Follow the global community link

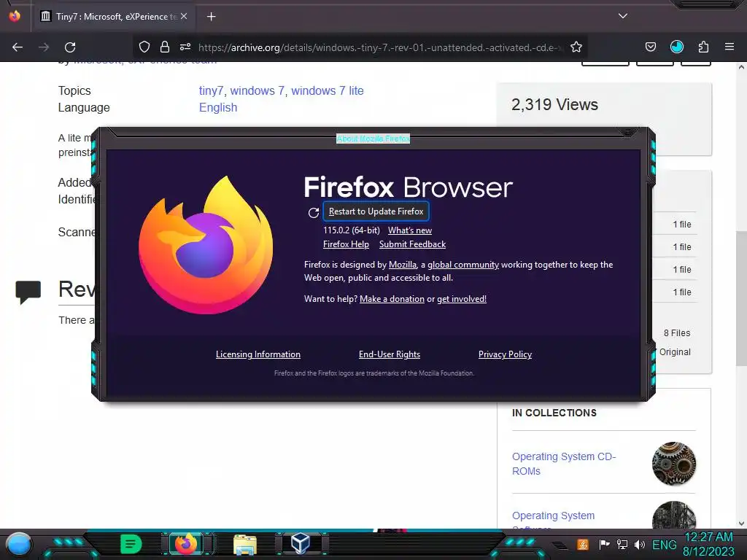coord(463,265)
